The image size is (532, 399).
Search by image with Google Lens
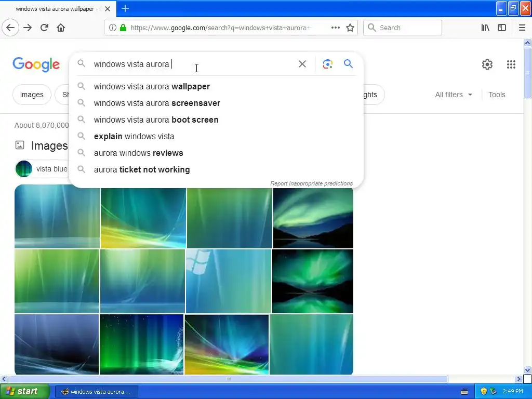point(327,64)
